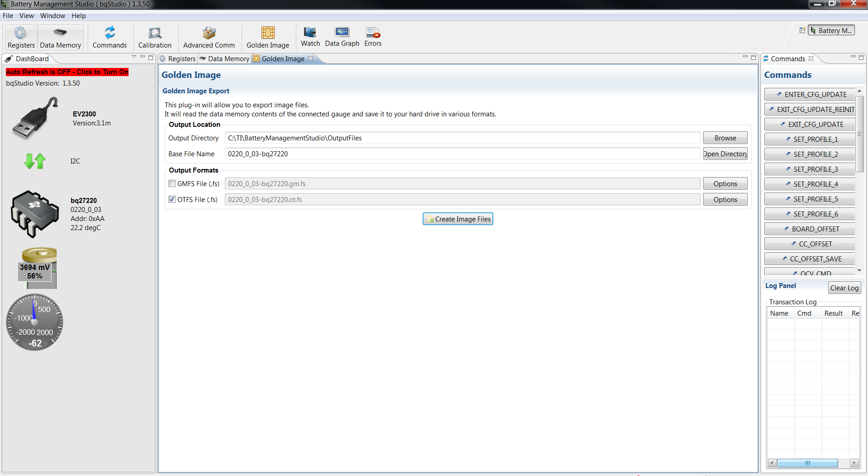
Task: Open the Data Graph tool
Action: [342, 37]
